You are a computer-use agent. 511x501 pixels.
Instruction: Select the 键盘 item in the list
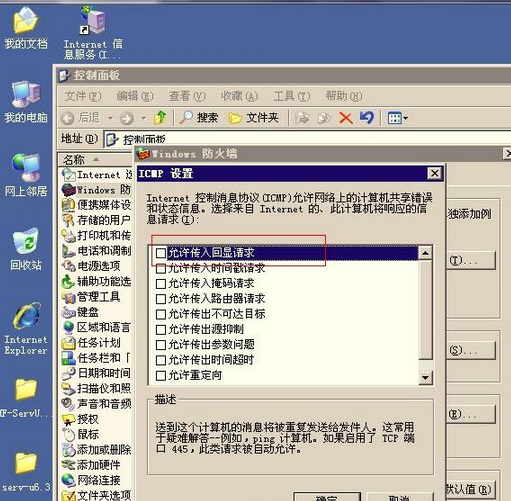[x=80, y=312]
